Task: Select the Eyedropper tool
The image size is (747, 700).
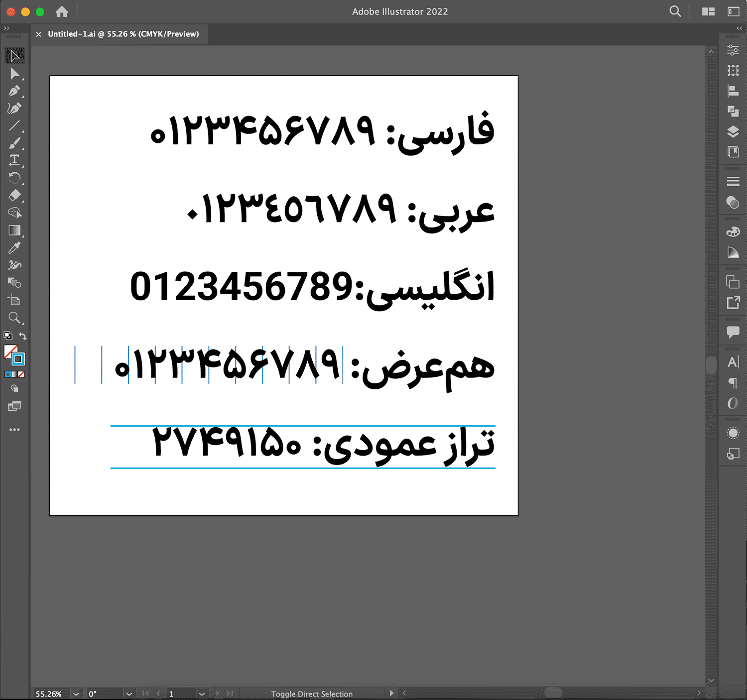Action: 14,247
